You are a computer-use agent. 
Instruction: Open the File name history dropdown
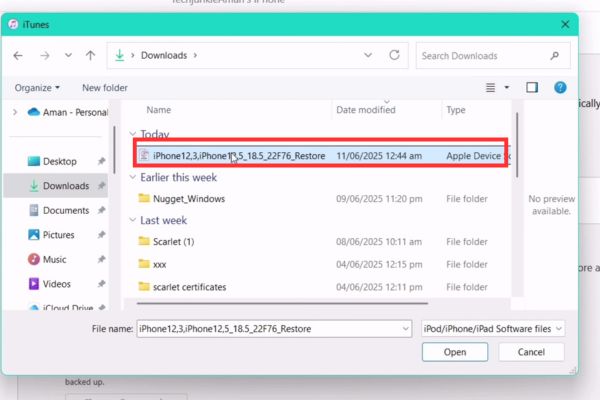point(406,329)
